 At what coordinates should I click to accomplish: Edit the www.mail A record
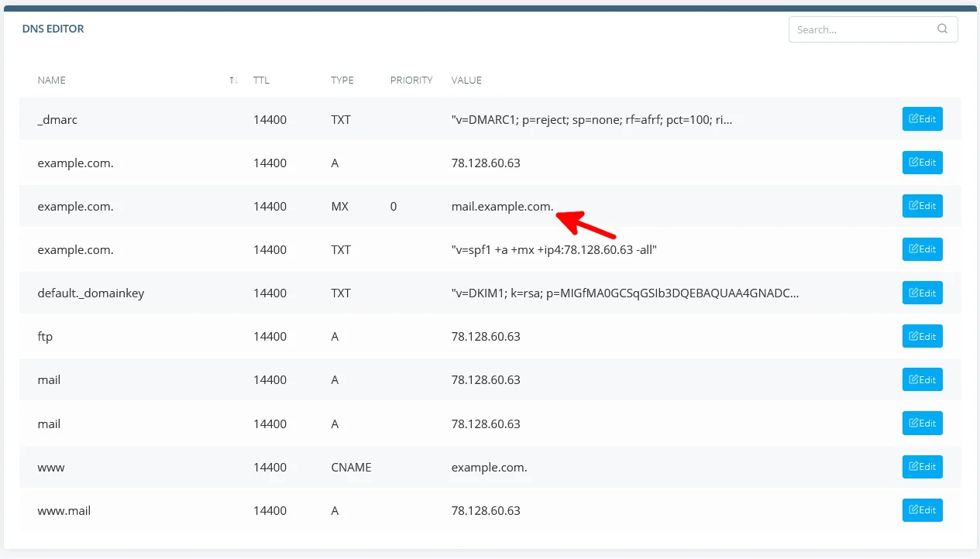(x=922, y=510)
